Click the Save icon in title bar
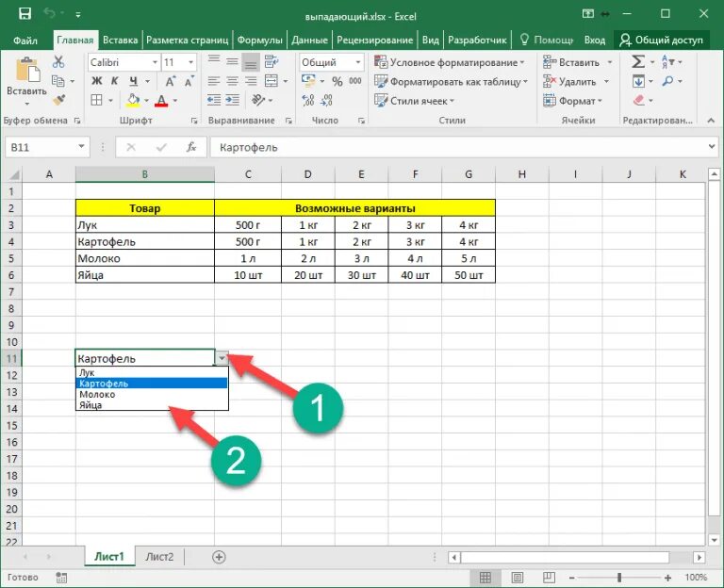Image resolution: width=724 pixels, height=588 pixels. tap(25, 14)
